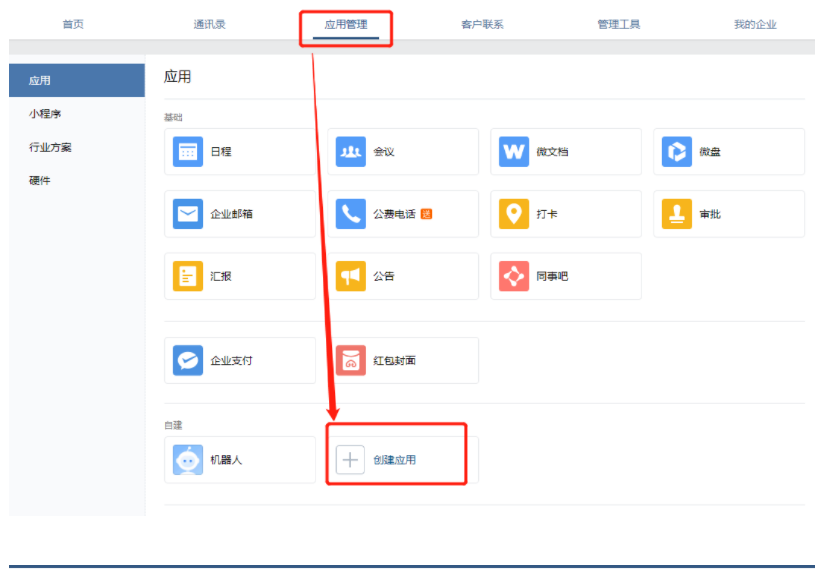This screenshot has height=578, width=836.
Task: Switch to the 通讯录 tab
Action: click(210, 25)
